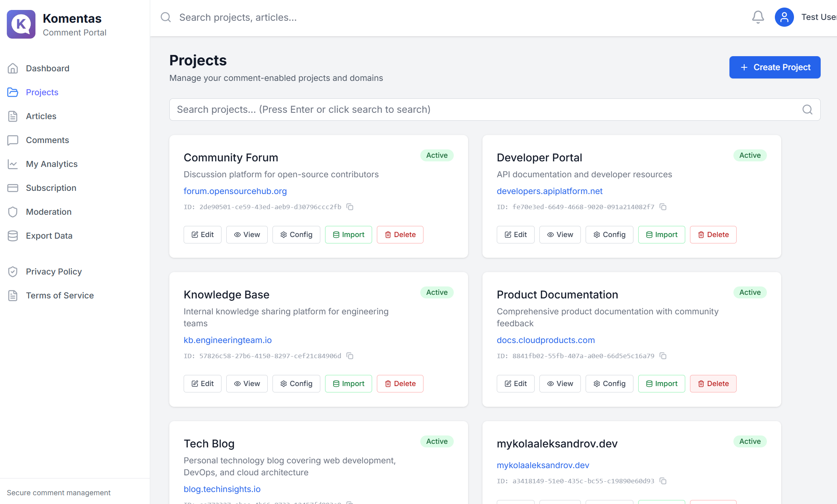Screen dimensions: 837x504
Task: Delete the Tech Blog project
Action: [x=400, y=502]
